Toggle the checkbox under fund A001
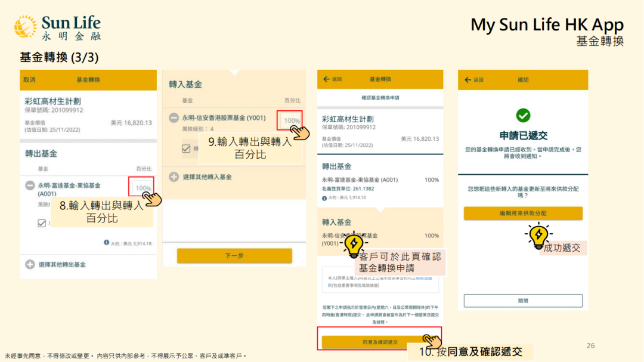This screenshot has width=644, height=362. pos(42,223)
